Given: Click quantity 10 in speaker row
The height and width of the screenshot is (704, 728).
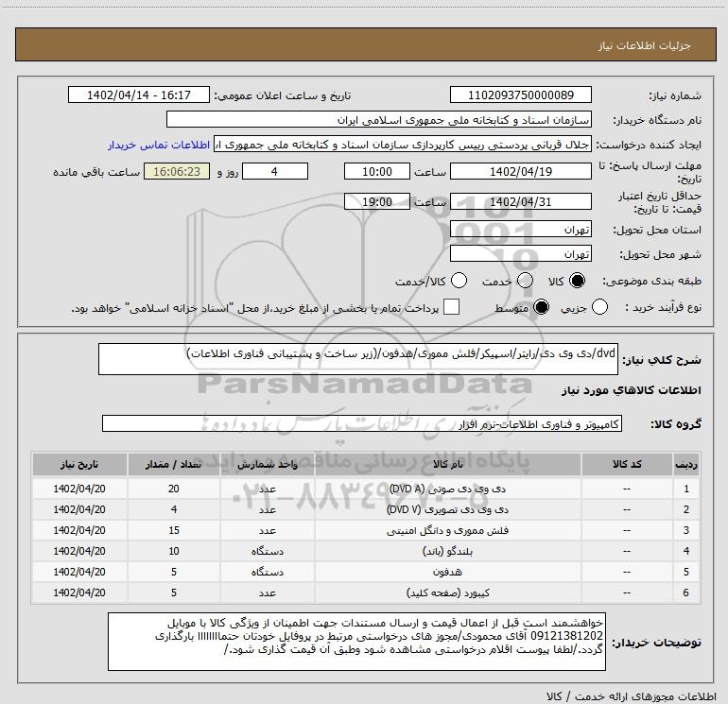Looking at the screenshot, I should click(x=174, y=551).
